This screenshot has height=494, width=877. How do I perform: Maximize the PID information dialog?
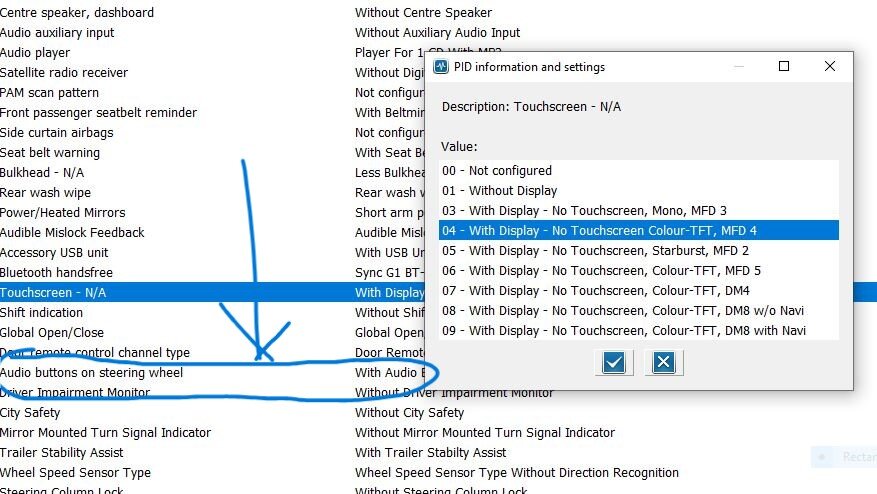point(784,67)
